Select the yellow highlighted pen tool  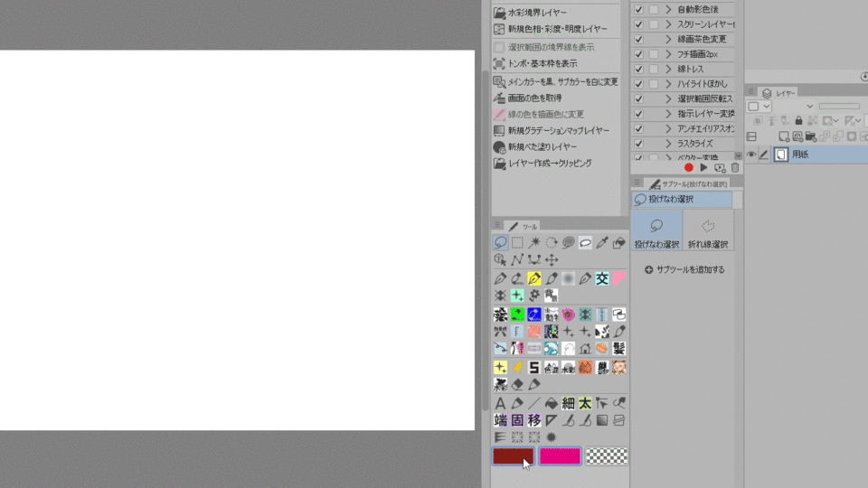pos(534,279)
